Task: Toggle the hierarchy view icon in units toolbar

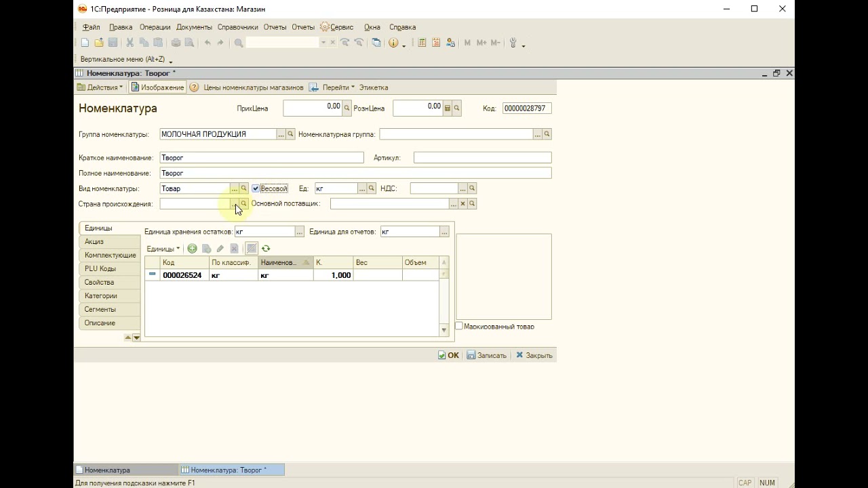Action: point(252,249)
